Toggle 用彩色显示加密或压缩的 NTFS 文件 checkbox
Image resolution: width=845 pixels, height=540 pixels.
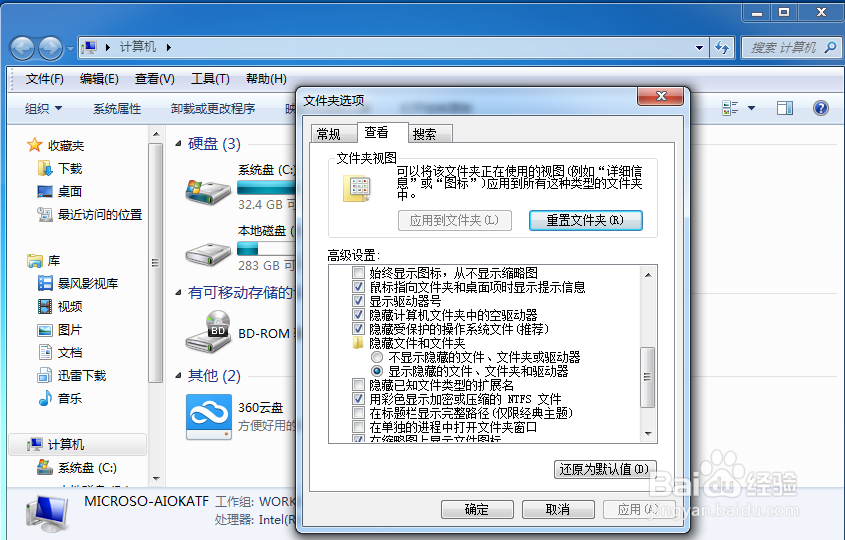[358, 399]
